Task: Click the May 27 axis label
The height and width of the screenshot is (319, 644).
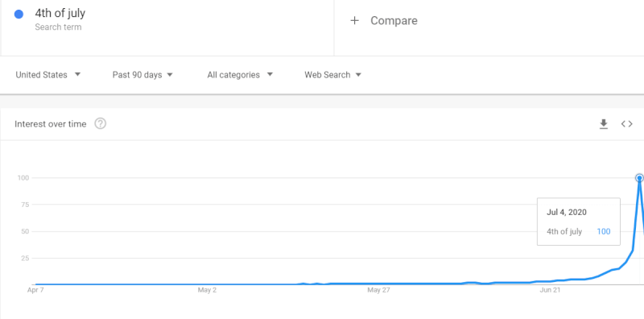Action: 378,291
